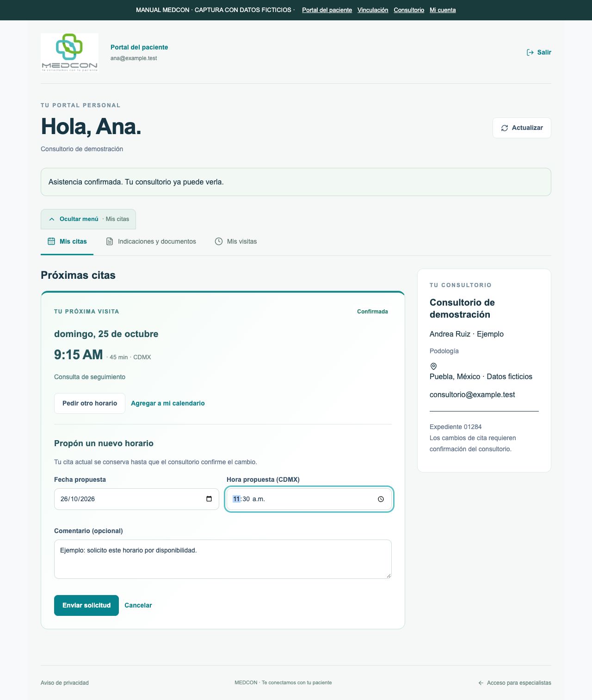
Task: Submit with the Enviar solicitud button
Action: click(86, 605)
